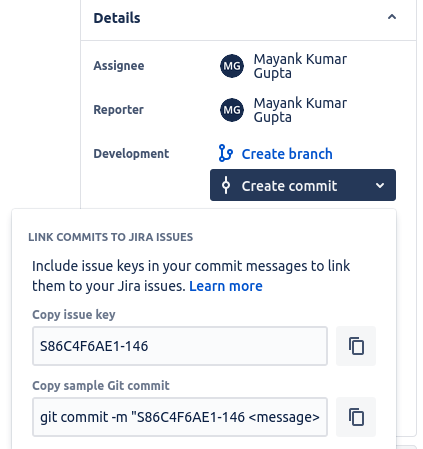Click the Assignee name Mayank Kumar Gupta
423x449 pixels.
pos(300,66)
